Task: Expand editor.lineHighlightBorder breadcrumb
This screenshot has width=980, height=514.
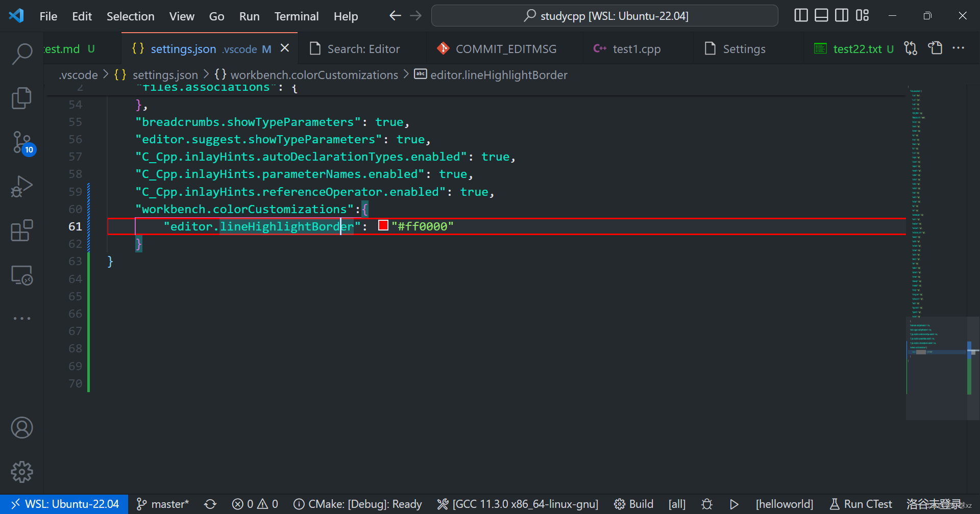Action: coord(491,75)
